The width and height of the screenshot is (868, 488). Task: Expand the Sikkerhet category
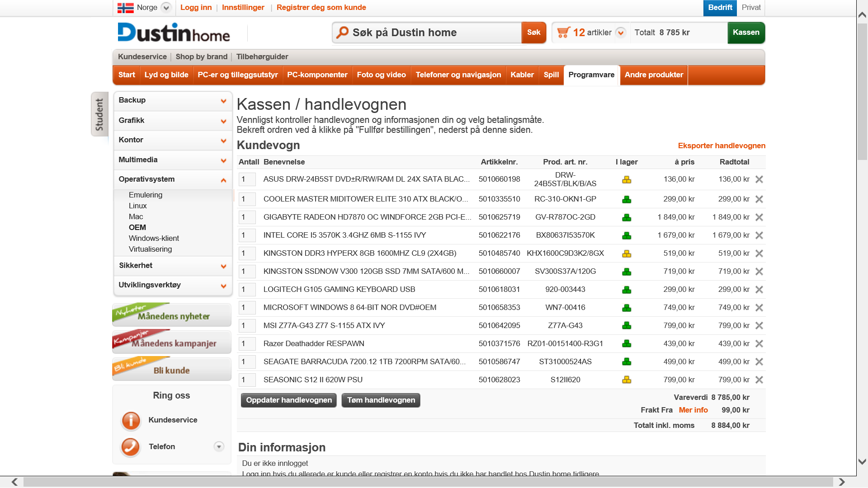click(x=223, y=266)
